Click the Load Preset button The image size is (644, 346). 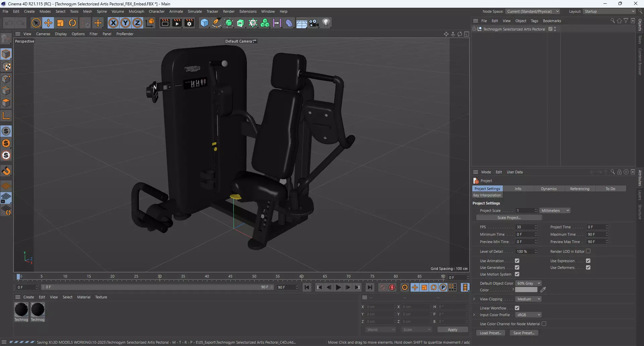490,333
